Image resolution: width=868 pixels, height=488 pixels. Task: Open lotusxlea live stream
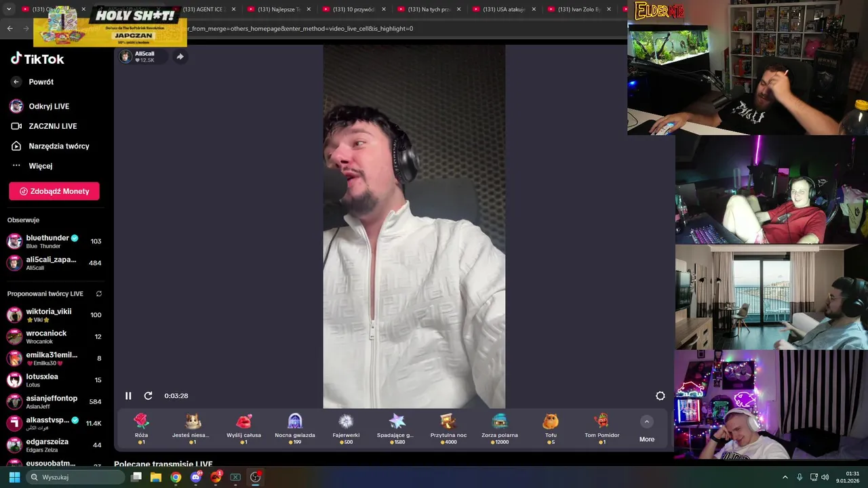tap(54, 380)
